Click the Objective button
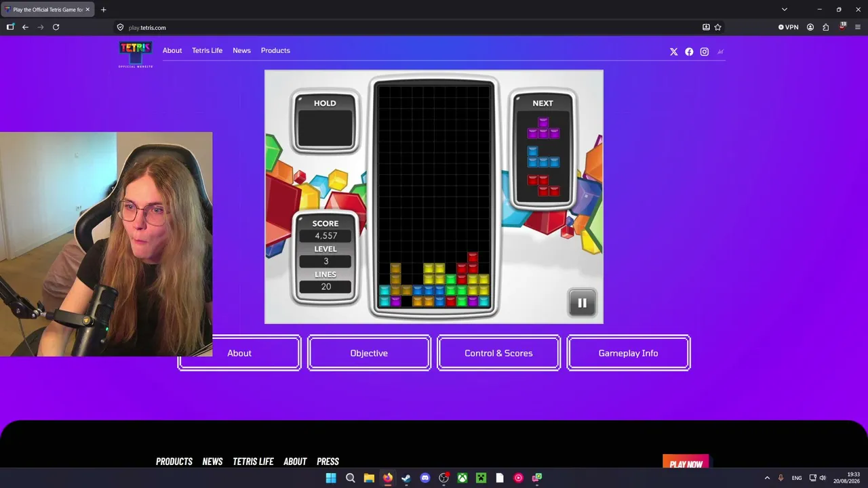This screenshot has width=868, height=488. click(369, 353)
